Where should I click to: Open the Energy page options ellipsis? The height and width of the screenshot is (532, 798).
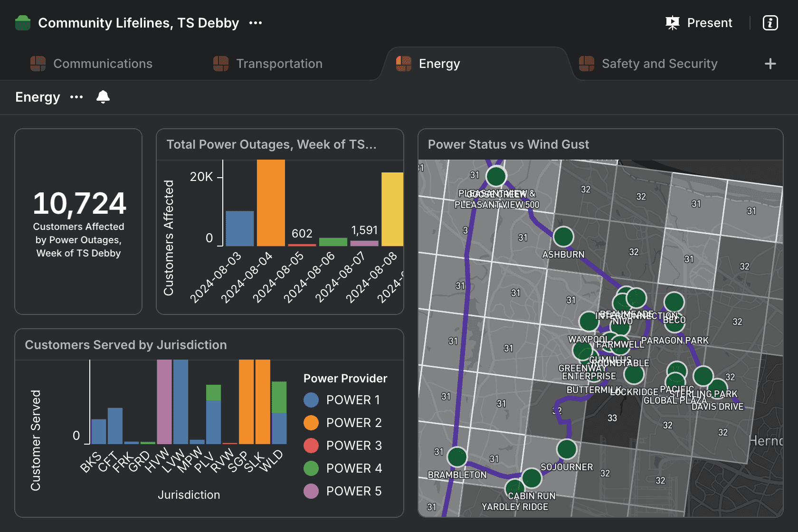point(76,97)
